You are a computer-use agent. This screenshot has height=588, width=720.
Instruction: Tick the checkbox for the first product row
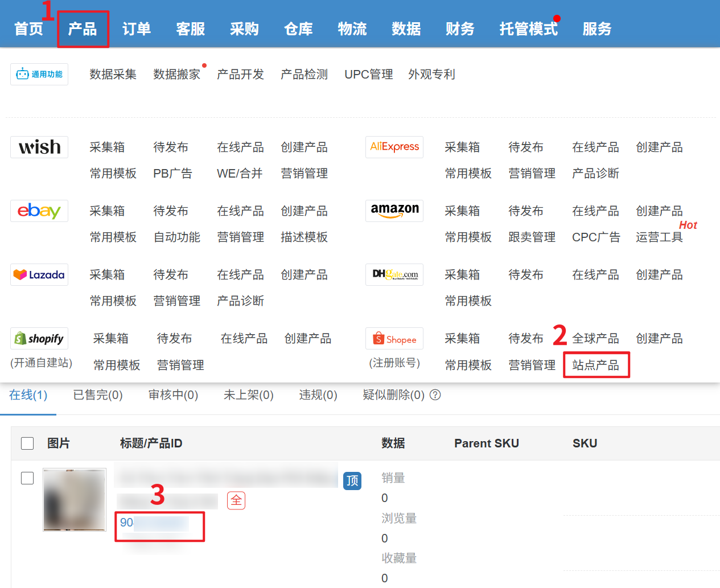pyautogui.click(x=27, y=478)
